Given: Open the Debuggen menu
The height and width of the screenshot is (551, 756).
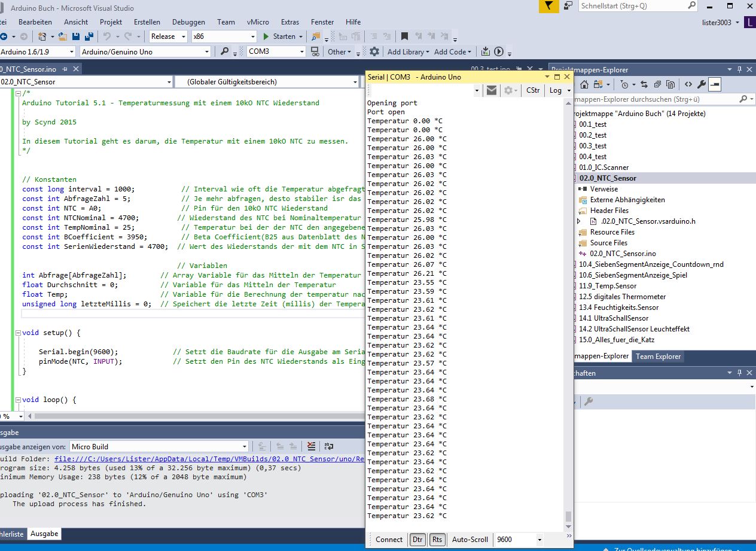Looking at the screenshot, I should coord(188,22).
